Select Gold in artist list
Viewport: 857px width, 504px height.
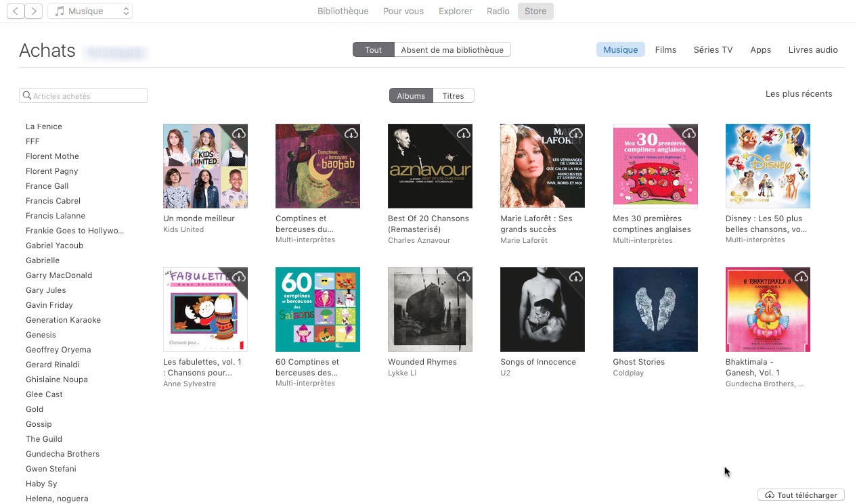35,409
